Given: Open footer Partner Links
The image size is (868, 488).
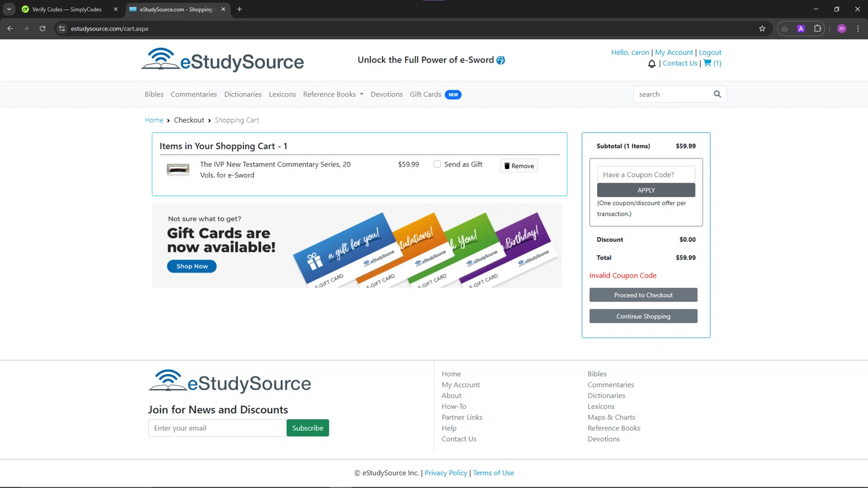Looking at the screenshot, I should [x=462, y=417].
